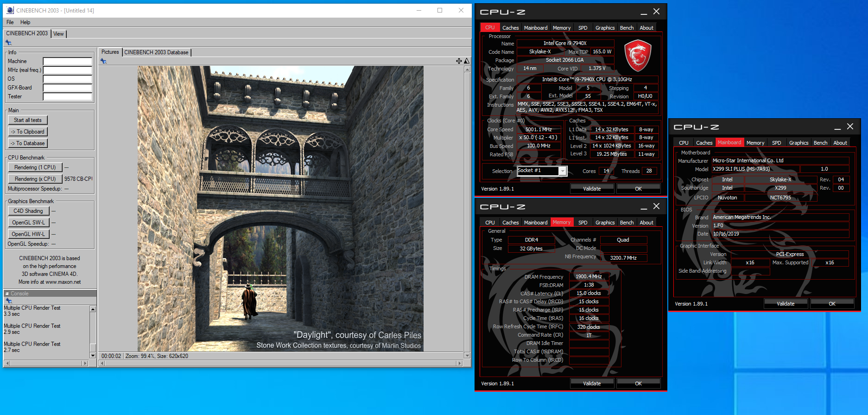Click the Machine input field
This screenshot has width=868, height=415.
(x=68, y=61)
